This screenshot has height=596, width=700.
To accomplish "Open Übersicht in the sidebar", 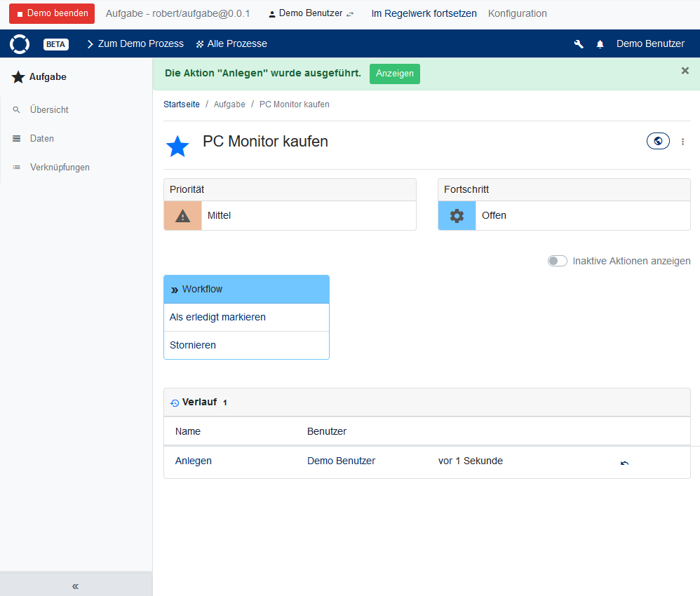I will point(49,110).
